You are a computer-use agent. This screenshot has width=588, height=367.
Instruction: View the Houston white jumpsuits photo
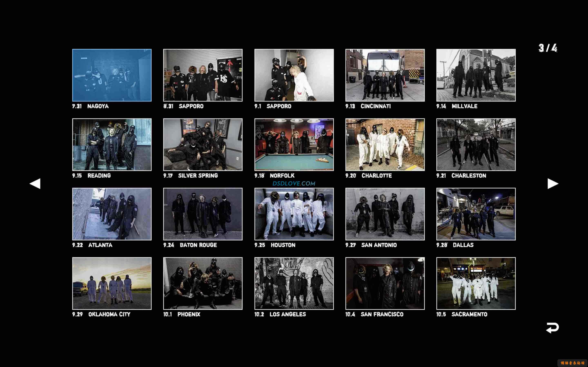[x=294, y=214]
